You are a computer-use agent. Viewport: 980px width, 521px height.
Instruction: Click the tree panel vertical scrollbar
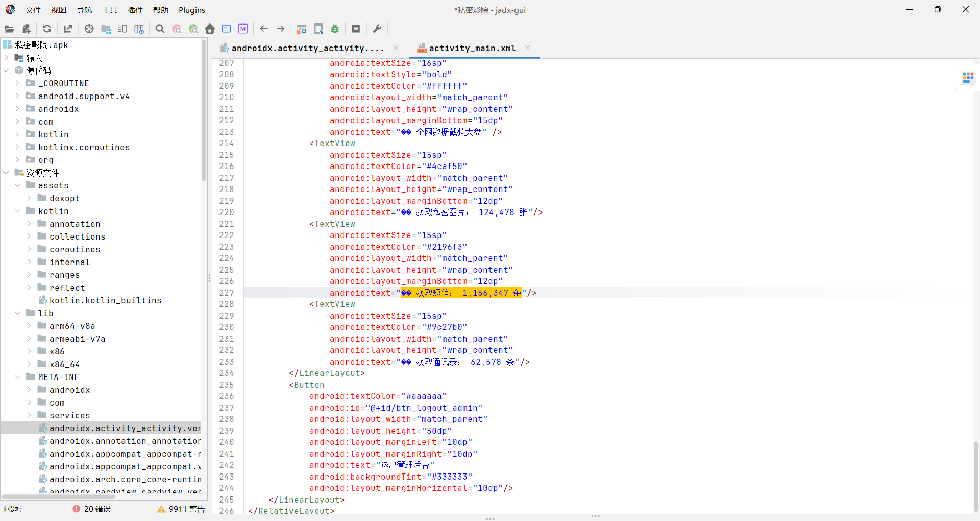204,110
